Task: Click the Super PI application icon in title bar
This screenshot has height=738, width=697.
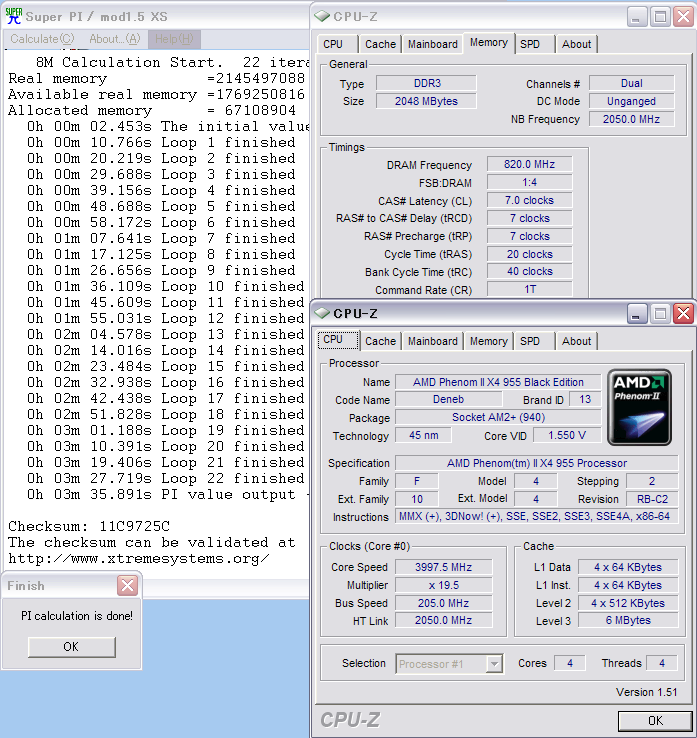Action: tap(14, 16)
